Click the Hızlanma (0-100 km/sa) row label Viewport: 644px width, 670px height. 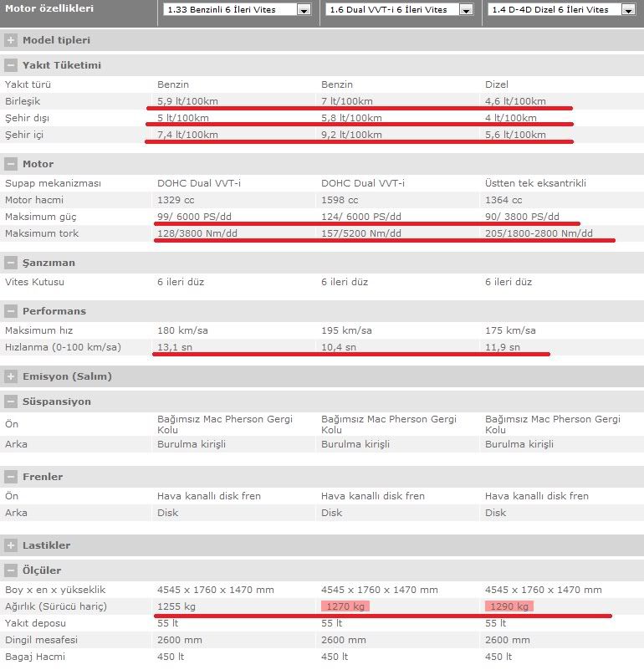pos(63,347)
